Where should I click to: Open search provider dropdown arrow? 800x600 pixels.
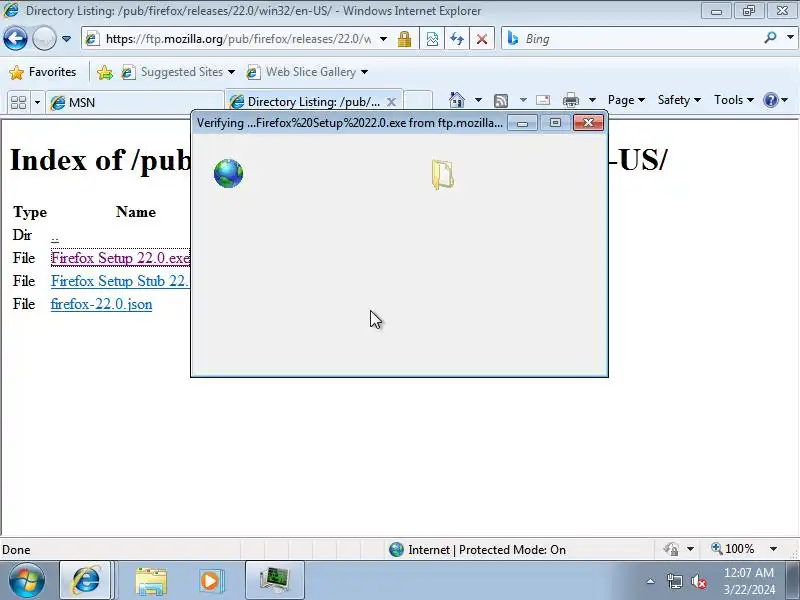pos(790,38)
